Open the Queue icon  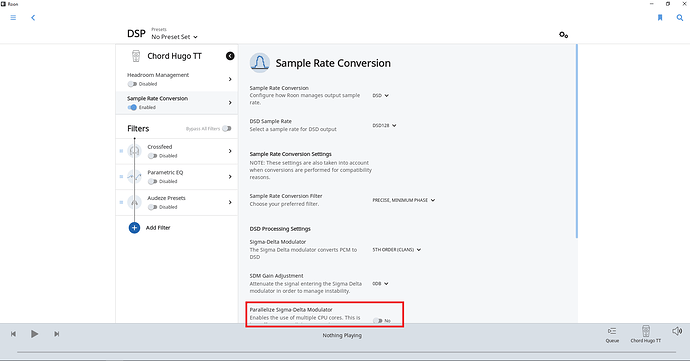tap(612, 335)
